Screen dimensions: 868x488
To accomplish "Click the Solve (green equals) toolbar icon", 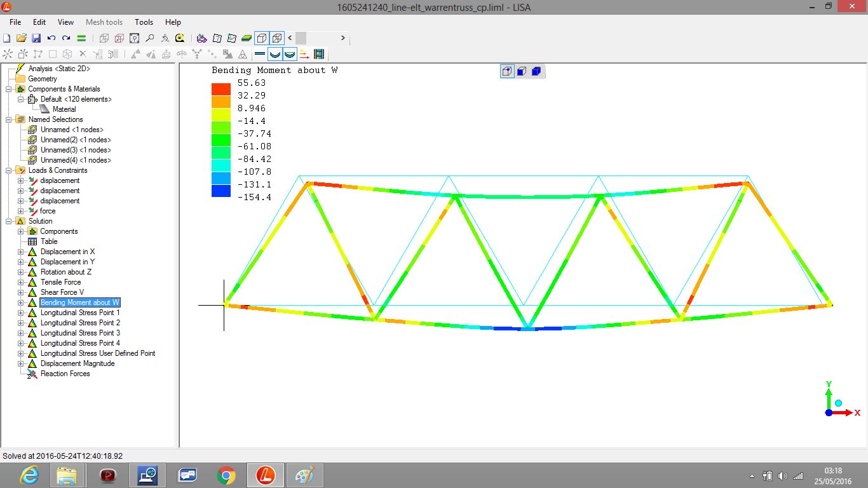I will (81, 38).
